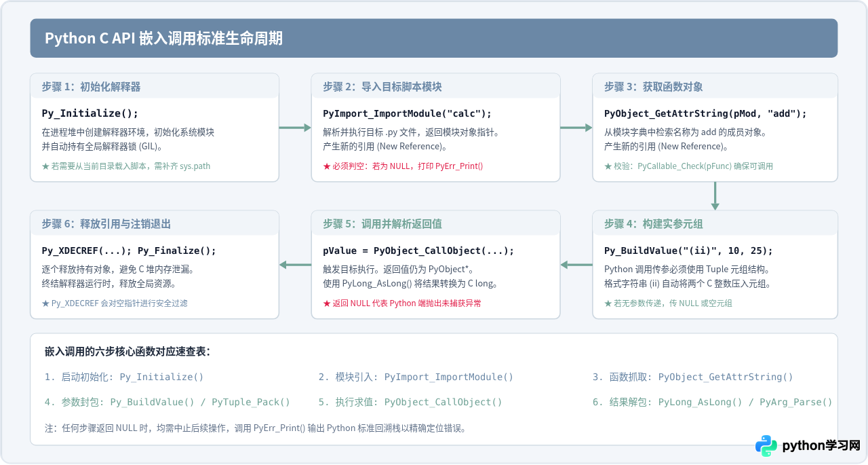Viewport: 868px width, 465px height.
Task: Select the heading "步骤 6：释放引用与注销退出"
Action: point(106,224)
